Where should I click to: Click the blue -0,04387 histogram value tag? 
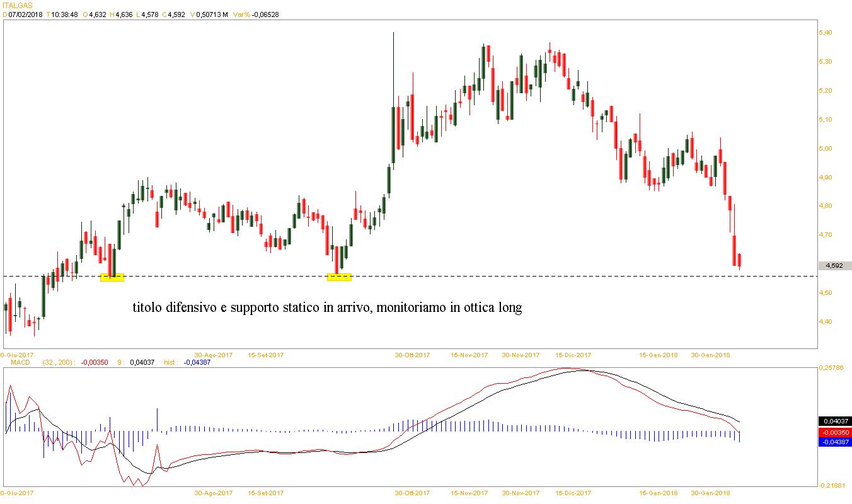[834, 442]
